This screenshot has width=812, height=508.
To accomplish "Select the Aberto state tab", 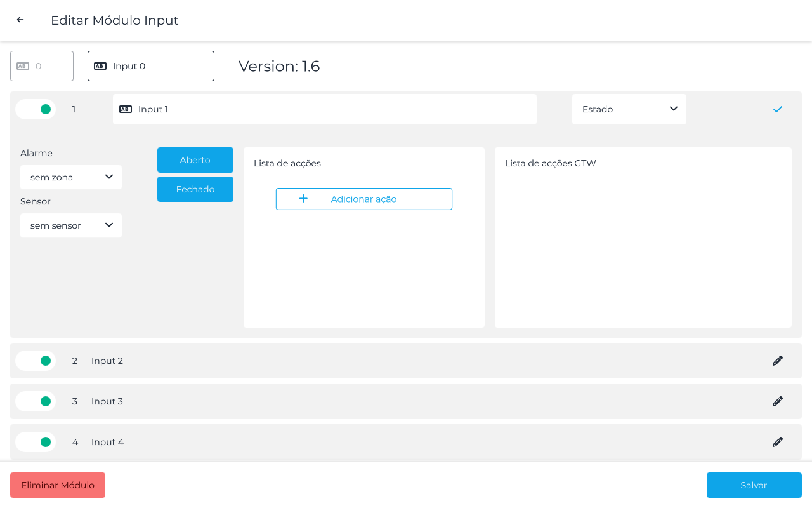I will pos(195,160).
